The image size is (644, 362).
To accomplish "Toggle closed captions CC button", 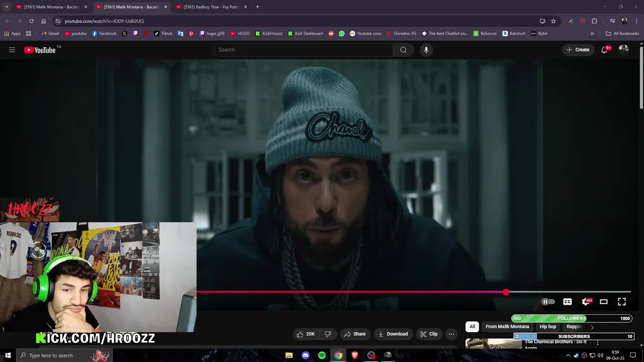I will coord(568,302).
